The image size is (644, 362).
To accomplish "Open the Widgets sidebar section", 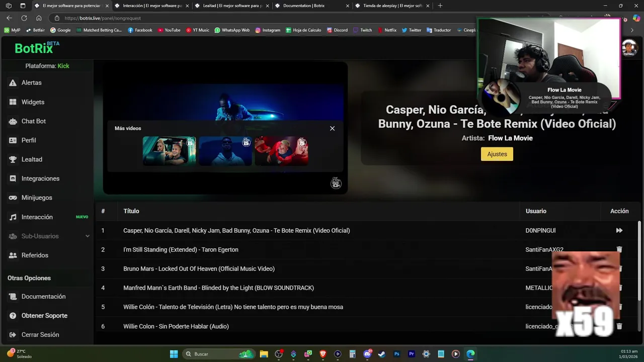I will [x=33, y=102].
